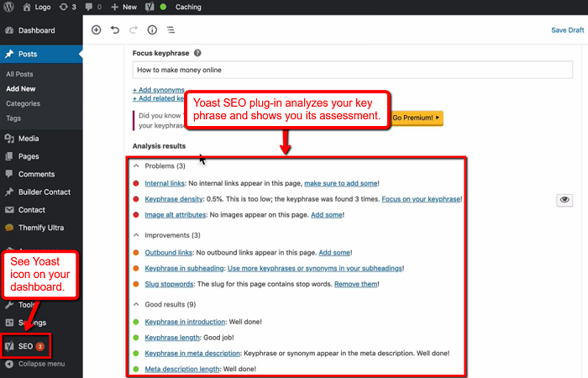This screenshot has height=378, width=588.
Task: Open Contact in the sidebar
Action: click(41, 210)
